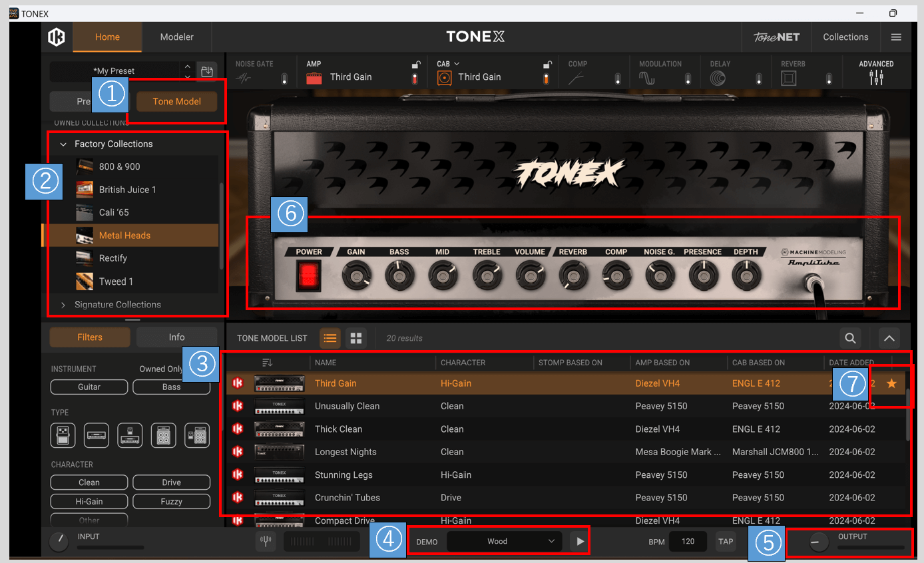
Task: Filter by Stomp, Amp and Cab type icon
Action: 197,435
